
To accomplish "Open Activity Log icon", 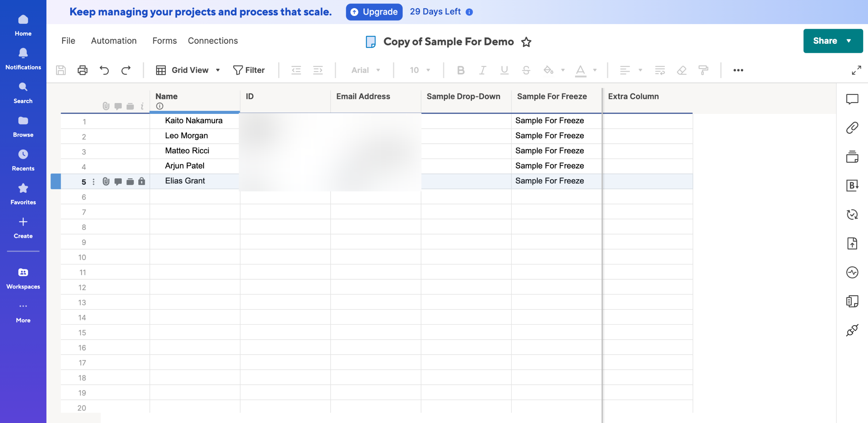I will (852, 272).
